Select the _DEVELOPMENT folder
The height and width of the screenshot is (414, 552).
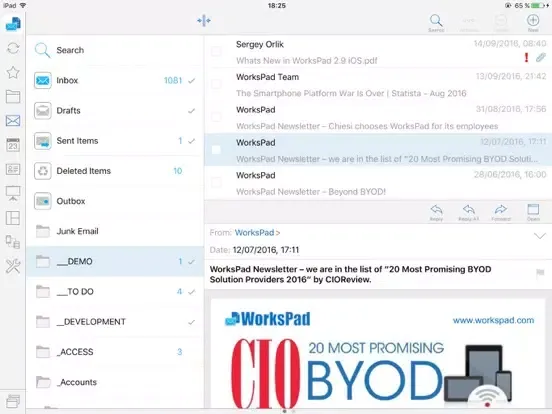point(115,322)
